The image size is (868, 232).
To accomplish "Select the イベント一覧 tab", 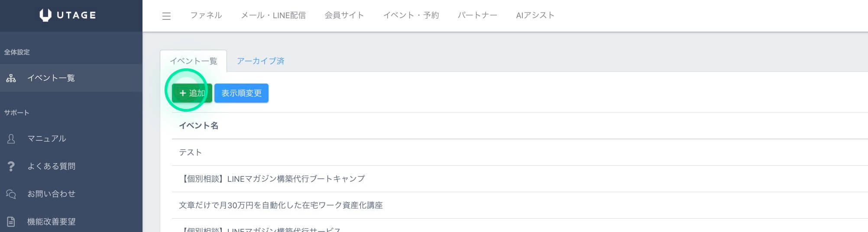I will point(194,61).
